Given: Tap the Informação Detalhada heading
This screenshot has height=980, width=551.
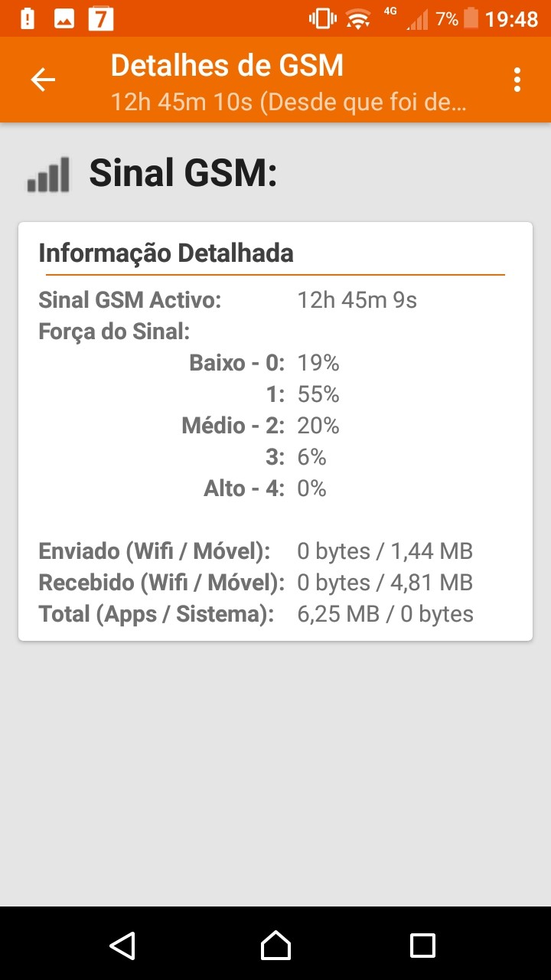Looking at the screenshot, I should 166,253.
